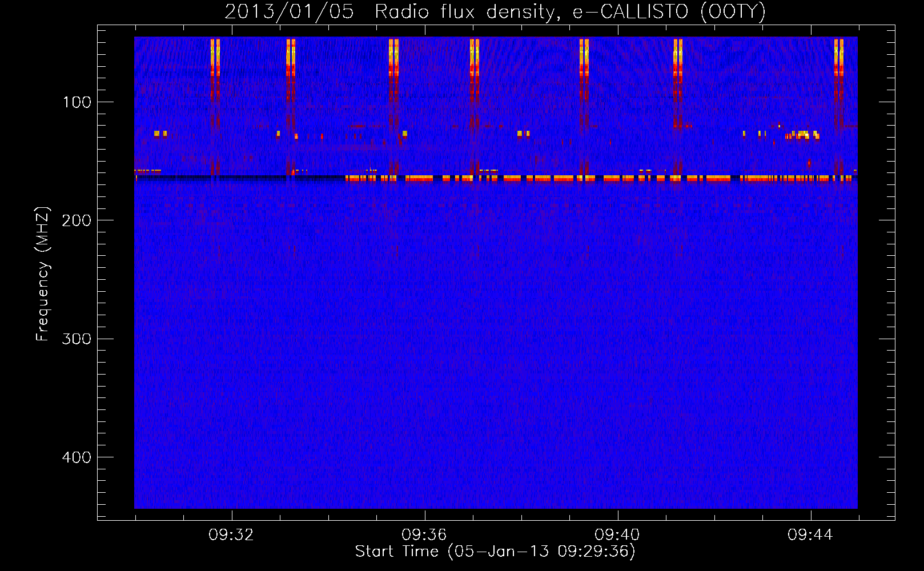
Task: Click the 09:40 time tick label
Action: [x=617, y=535]
